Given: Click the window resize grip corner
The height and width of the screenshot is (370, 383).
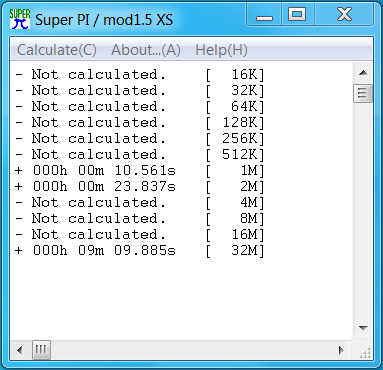Looking at the screenshot, I should click(364, 351).
